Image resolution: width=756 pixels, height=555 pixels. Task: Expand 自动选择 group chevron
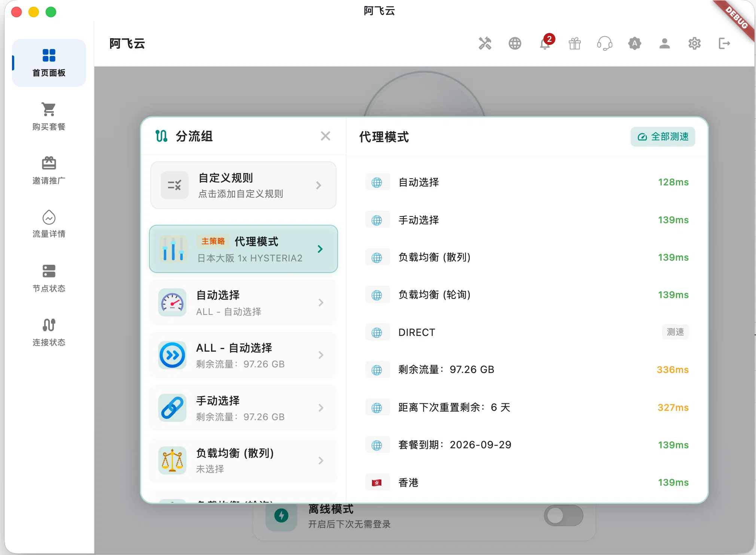click(321, 303)
